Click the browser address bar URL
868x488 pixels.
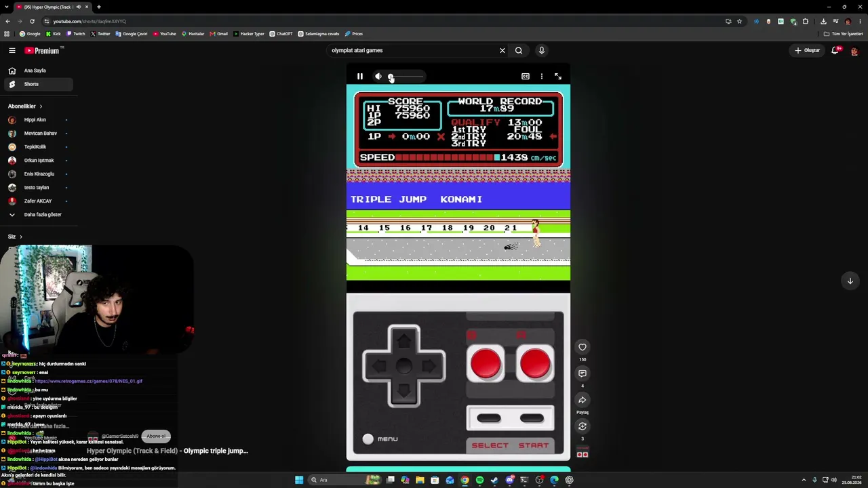coord(90,21)
